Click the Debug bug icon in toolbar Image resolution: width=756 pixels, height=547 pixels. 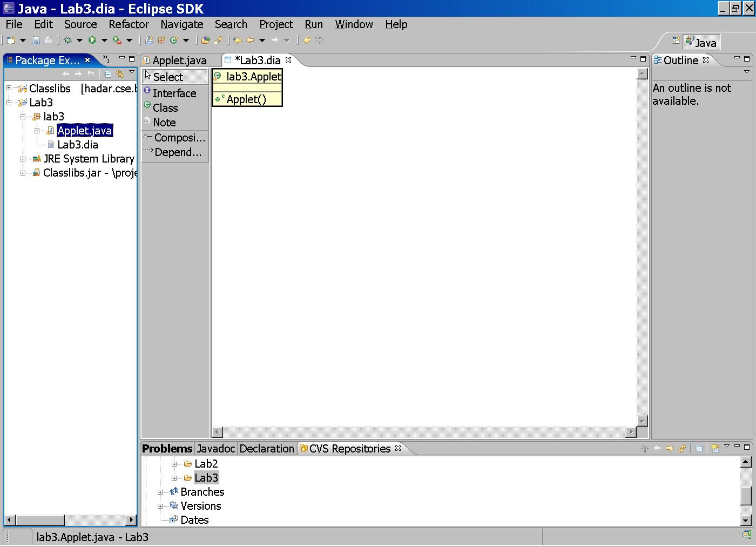click(x=67, y=40)
